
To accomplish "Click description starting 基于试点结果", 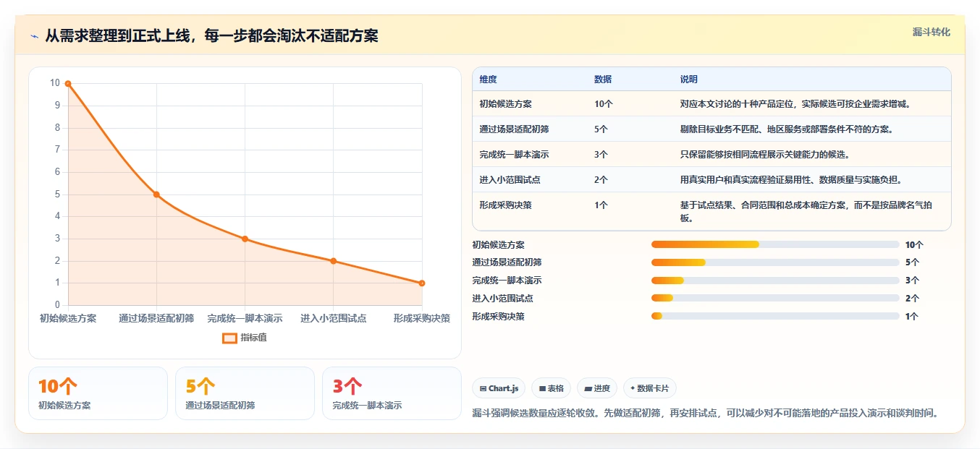I will 806,211.
